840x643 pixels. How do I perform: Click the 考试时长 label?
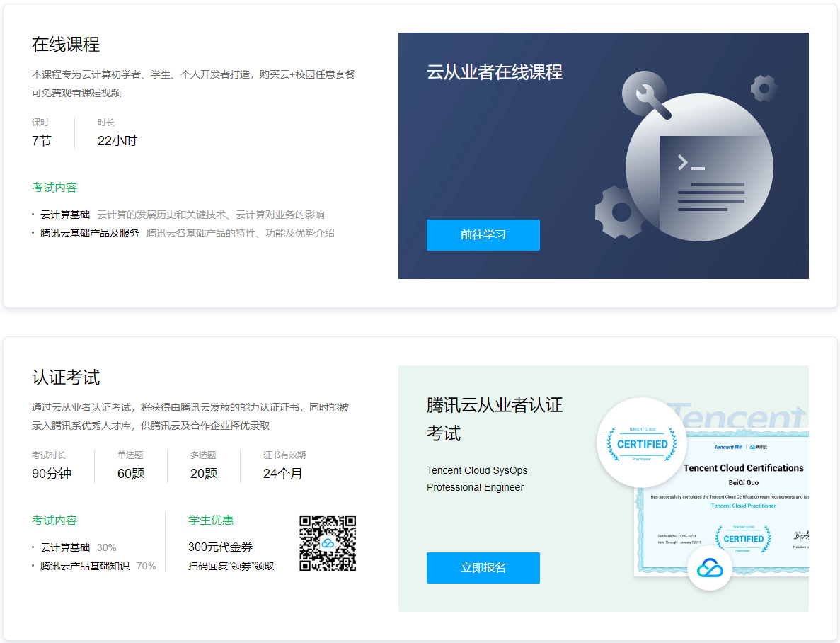point(49,455)
